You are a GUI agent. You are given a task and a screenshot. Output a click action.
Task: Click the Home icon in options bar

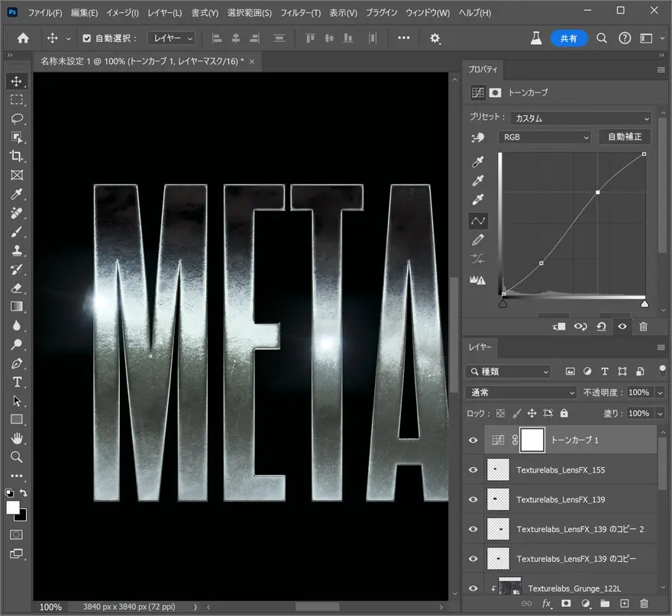(x=23, y=39)
